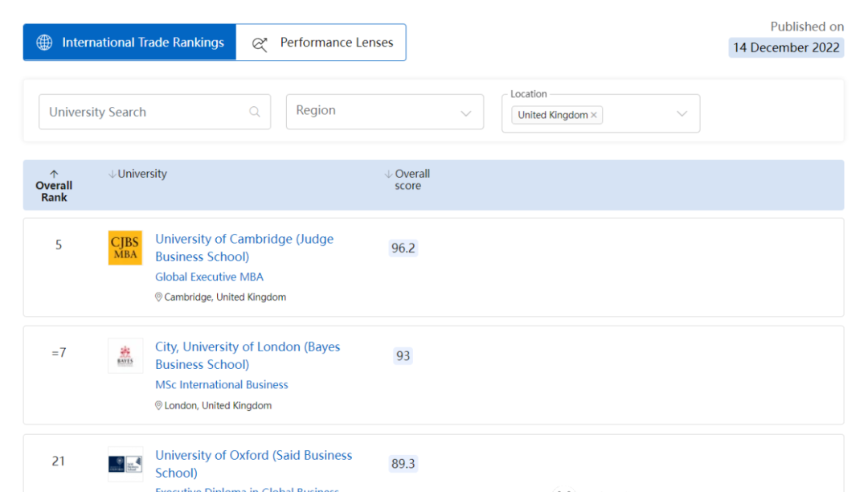Screen dimensions: 868x492
Task: Click rank =7 in the Bayes row
Action: pos(59,353)
